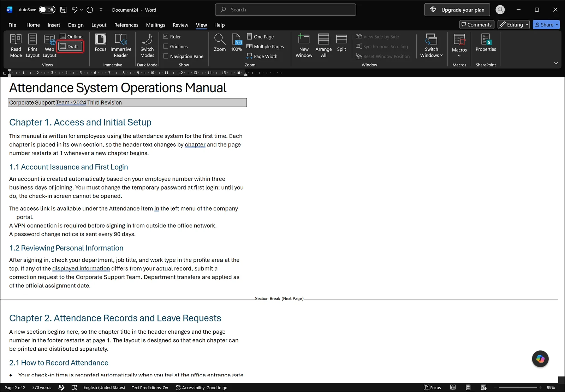Enable the Navigation Pane checkbox
Viewport: 565px width, 392px height.
(x=166, y=56)
